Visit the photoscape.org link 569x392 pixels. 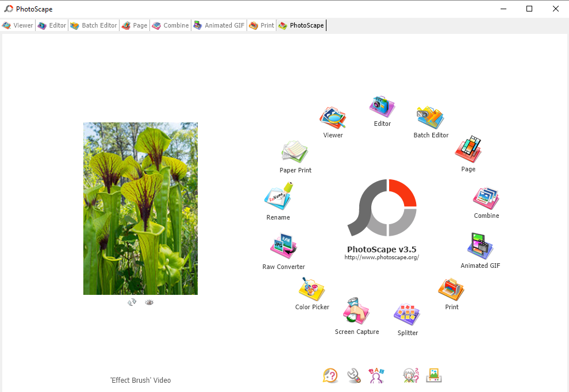click(383, 257)
